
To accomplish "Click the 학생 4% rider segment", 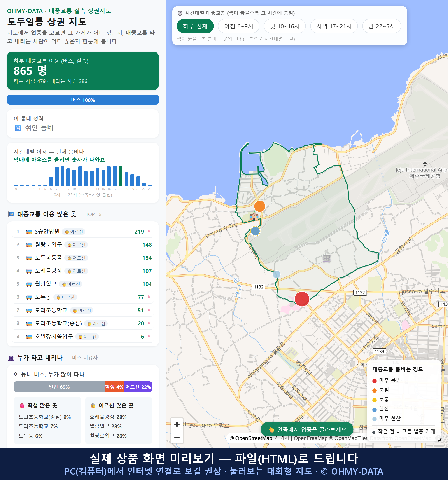I will (x=114, y=387).
